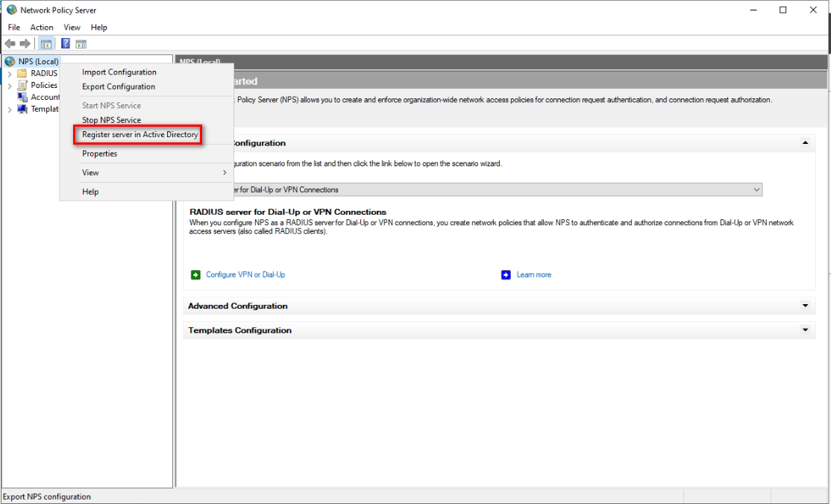This screenshot has height=504, width=831.
Task: Click the Configure VPN or Dial-Up link
Action: (245, 275)
